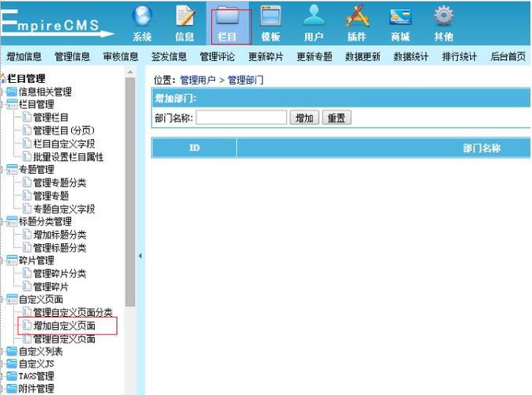Open the 信息 notepad icon
This screenshot has height=395, width=532.
(x=185, y=16)
